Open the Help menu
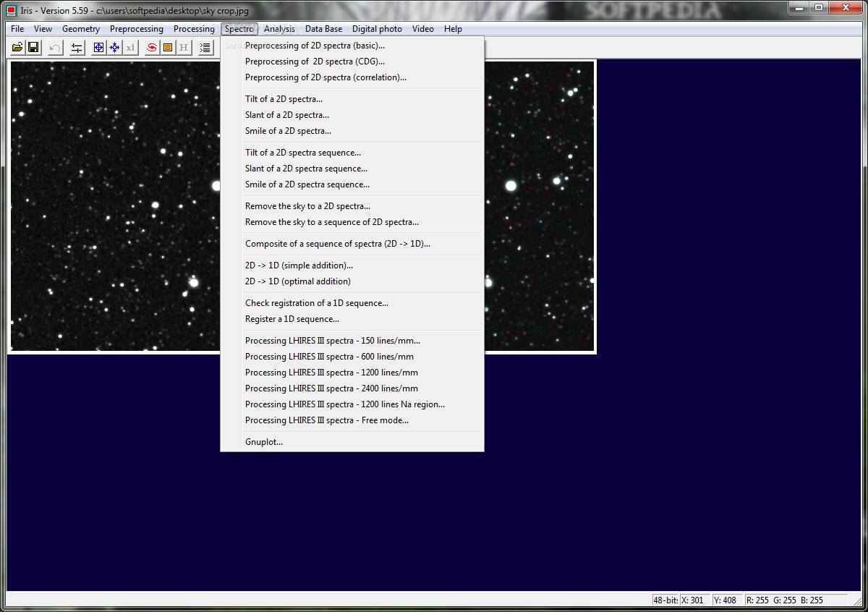Image resolution: width=868 pixels, height=612 pixels. click(x=453, y=29)
